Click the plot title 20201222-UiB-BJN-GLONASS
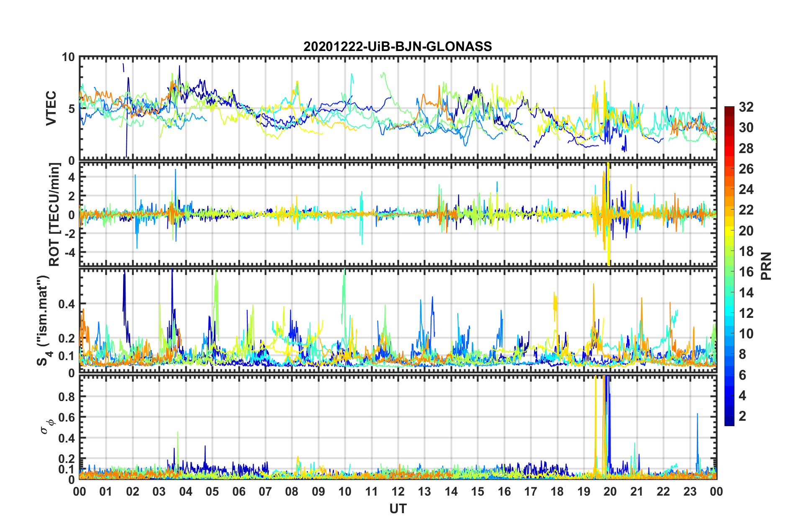This screenshot has width=796, height=532. [398, 46]
